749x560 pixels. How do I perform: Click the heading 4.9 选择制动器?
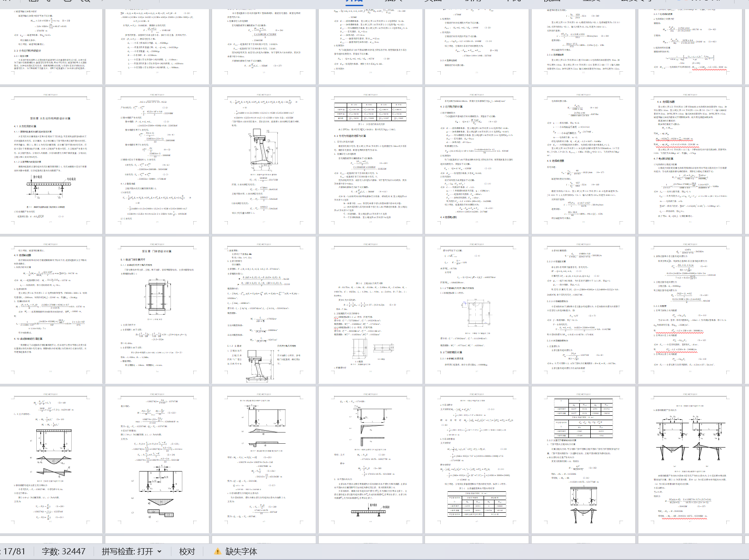[x=22, y=255]
